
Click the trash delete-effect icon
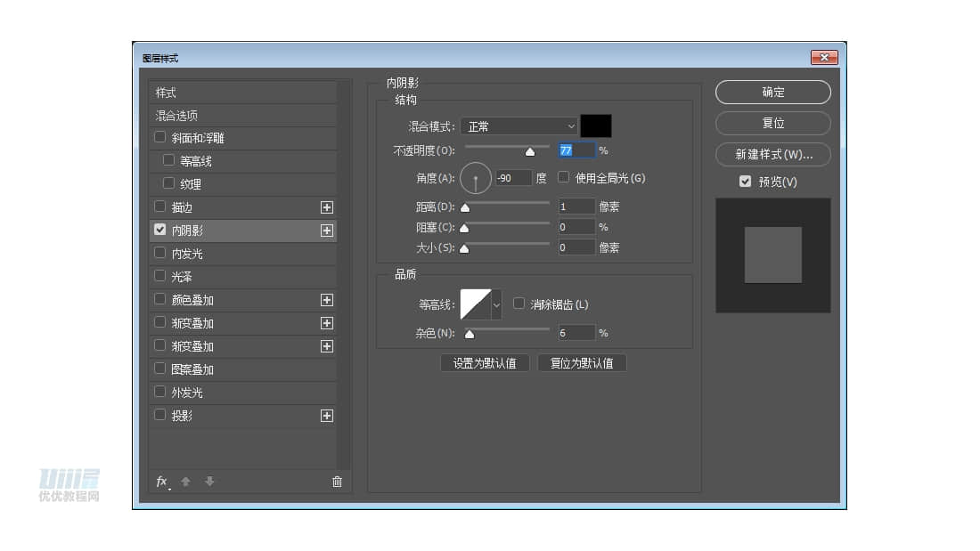click(337, 482)
